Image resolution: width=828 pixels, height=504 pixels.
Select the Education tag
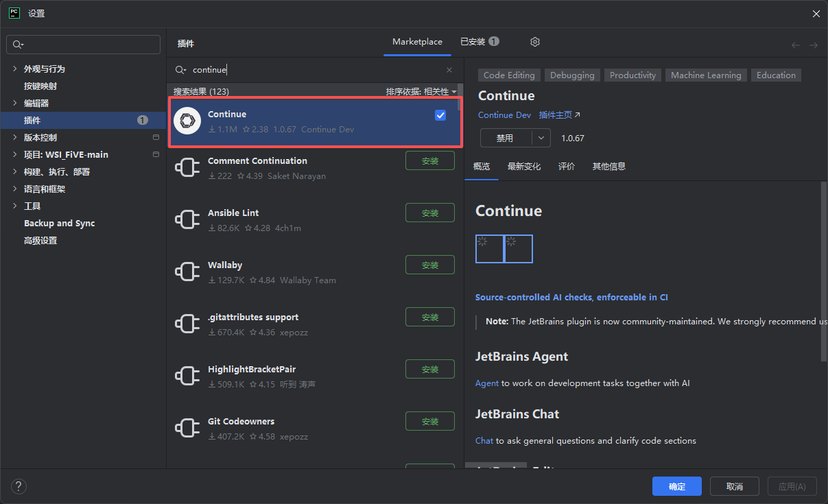(x=776, y=75)
